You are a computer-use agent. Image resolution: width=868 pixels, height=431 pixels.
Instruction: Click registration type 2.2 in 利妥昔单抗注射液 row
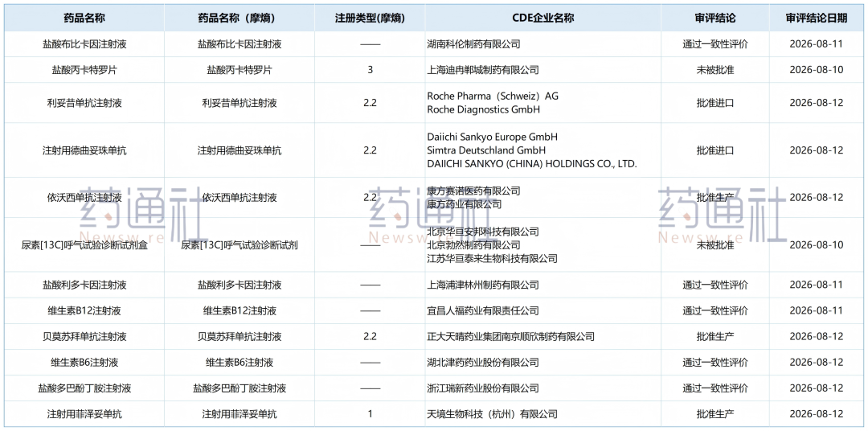pyautogui.click(x=370, y=103)
